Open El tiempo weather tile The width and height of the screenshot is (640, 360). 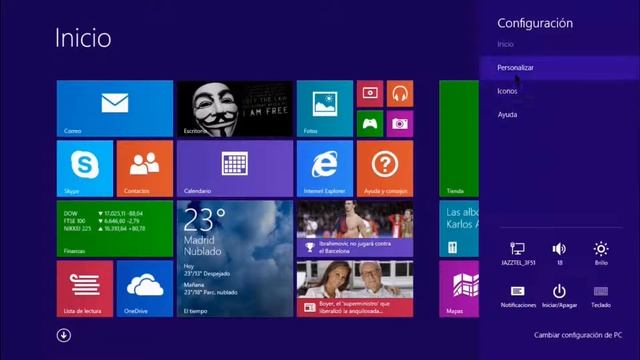point(235,259)
